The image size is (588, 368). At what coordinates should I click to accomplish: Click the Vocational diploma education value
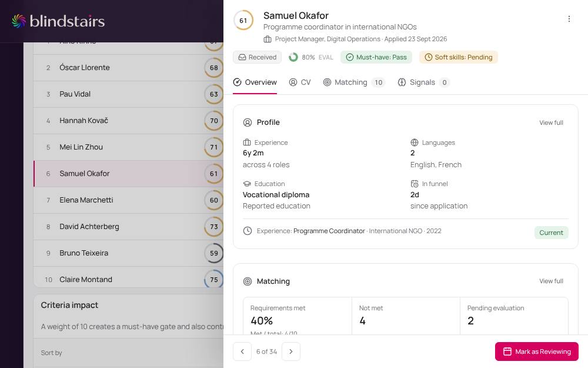click(276, 194)
